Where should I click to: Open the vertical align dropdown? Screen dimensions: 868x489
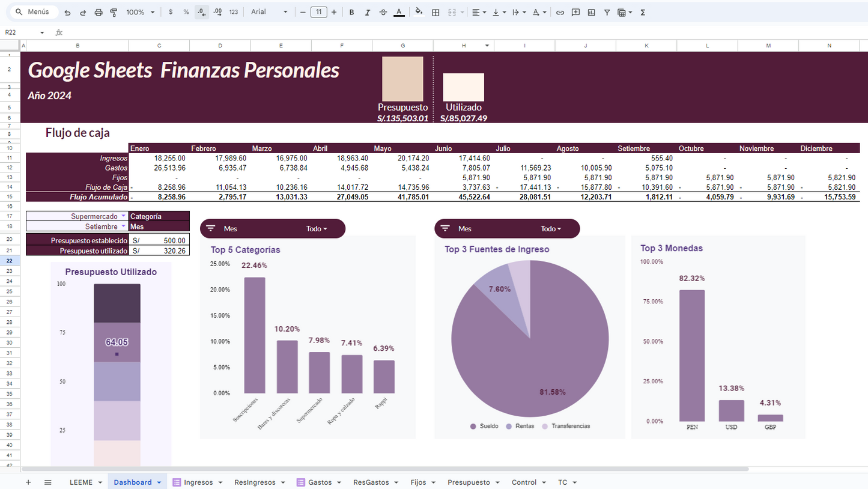click(x=499, y=12)
